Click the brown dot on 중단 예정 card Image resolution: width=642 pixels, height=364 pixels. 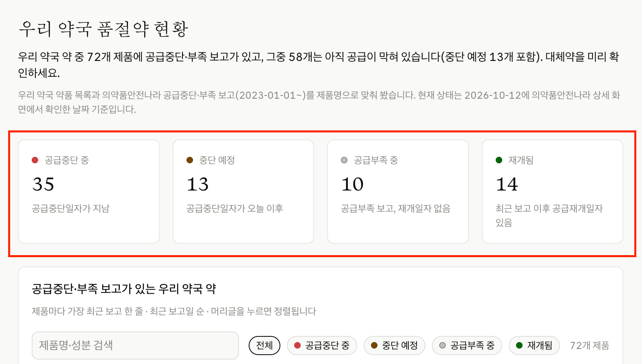click(x=190, y=160)
